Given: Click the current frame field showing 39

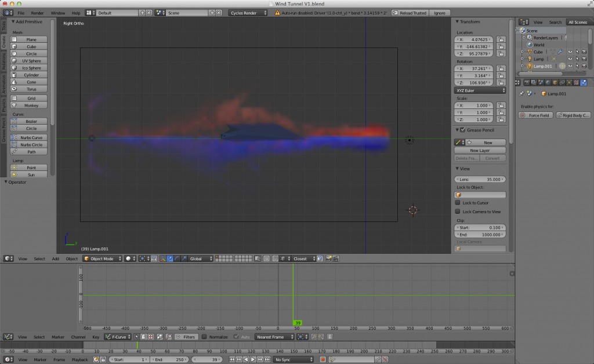Looking at the screenshot, I should click(206, 359).
